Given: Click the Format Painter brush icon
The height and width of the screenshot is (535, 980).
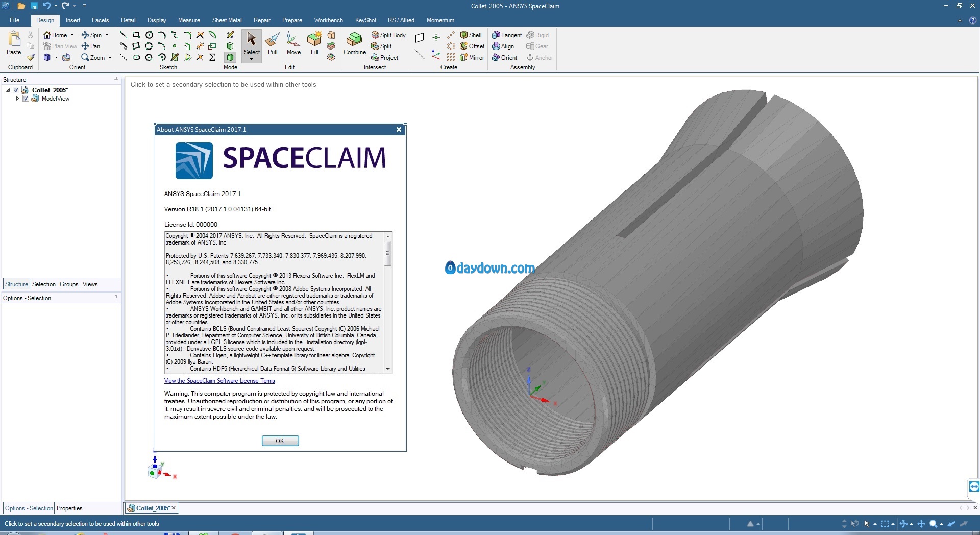Looking at the screenshot, I should (x=31, y=58).
